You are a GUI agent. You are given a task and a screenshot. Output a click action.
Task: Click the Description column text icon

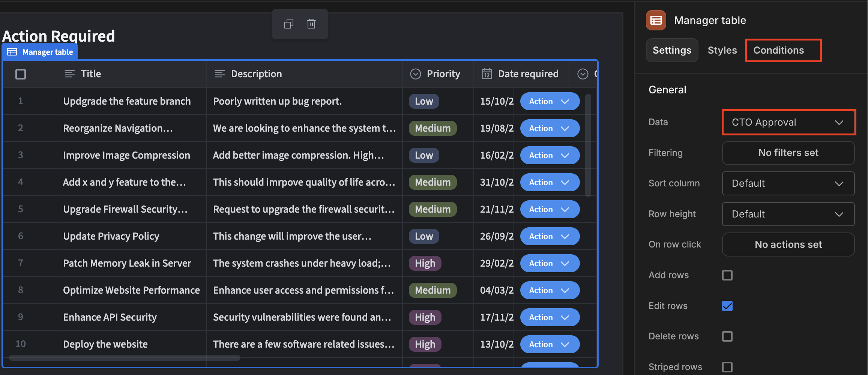219,74
